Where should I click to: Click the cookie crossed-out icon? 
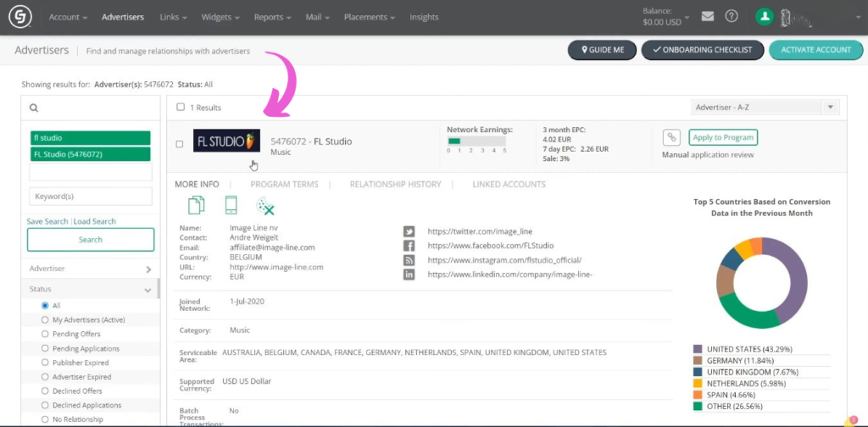pyautogui.click(x=265, y=206)
